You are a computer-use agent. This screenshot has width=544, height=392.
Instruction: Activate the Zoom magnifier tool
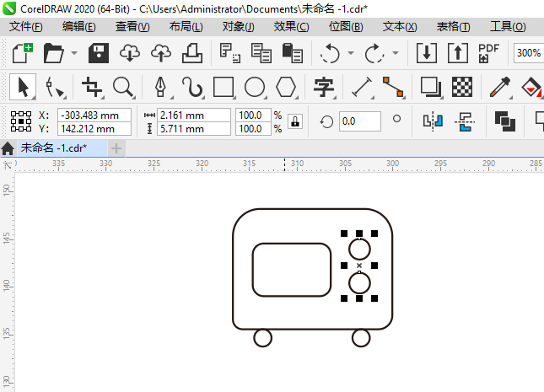coord(124,87)
